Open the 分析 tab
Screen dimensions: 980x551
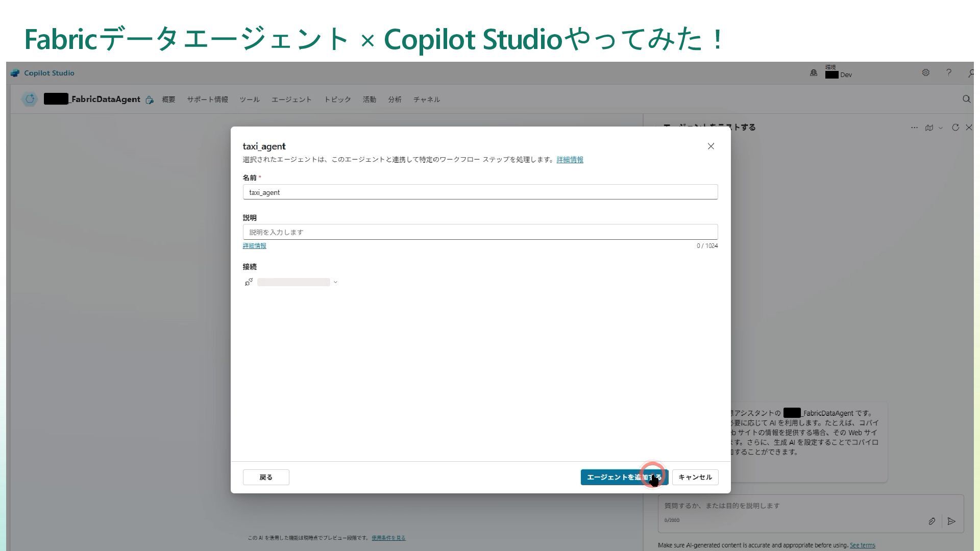(x=395, y=99)
